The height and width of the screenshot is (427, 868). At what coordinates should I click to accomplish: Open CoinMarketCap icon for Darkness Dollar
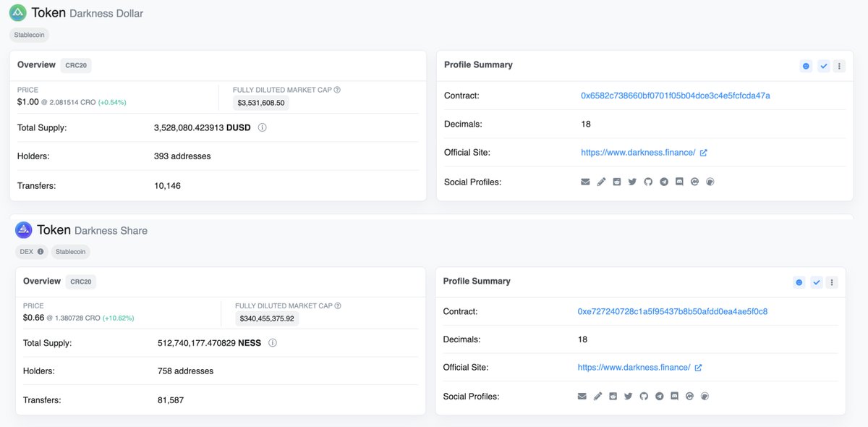pos(694,182)
